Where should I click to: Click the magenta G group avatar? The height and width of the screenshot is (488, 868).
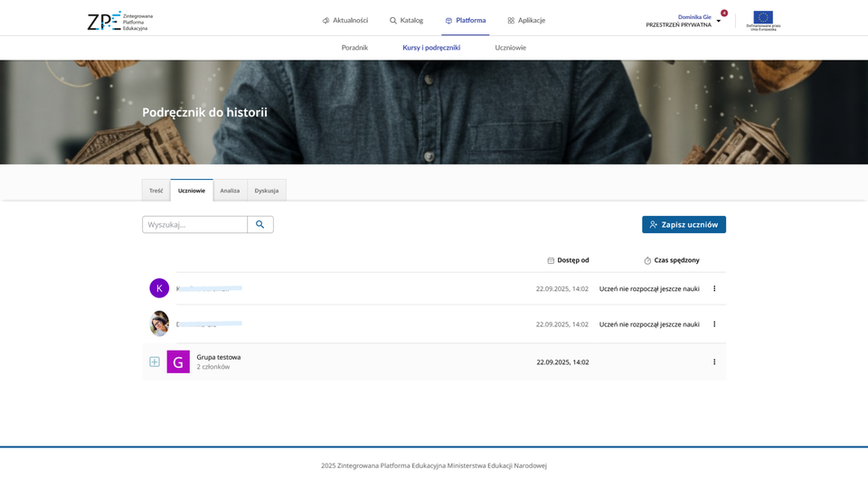pos(178,361)
